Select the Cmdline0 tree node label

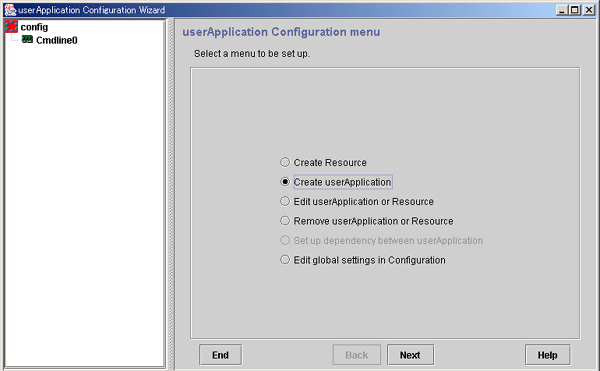click(x=57, y=40)
